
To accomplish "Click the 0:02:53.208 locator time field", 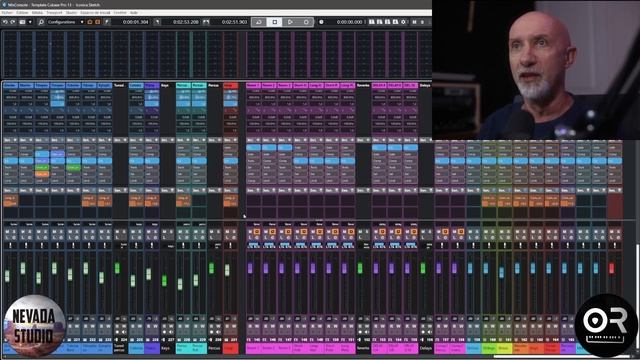I will (186, 22).
